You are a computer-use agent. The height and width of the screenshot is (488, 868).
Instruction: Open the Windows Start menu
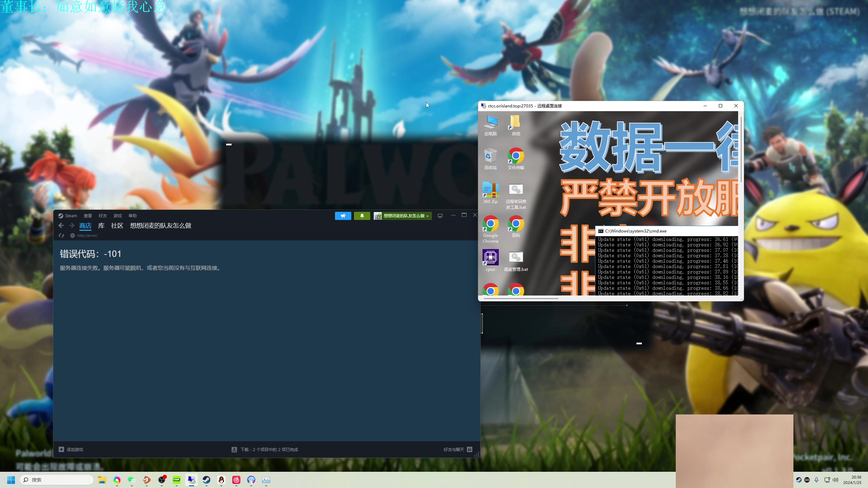pyautogui.click(x=11, y=480)
